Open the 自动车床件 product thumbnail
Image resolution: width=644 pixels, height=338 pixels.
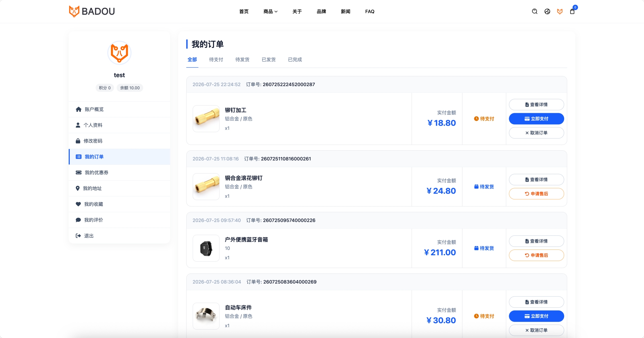click(x=206, y=316)
